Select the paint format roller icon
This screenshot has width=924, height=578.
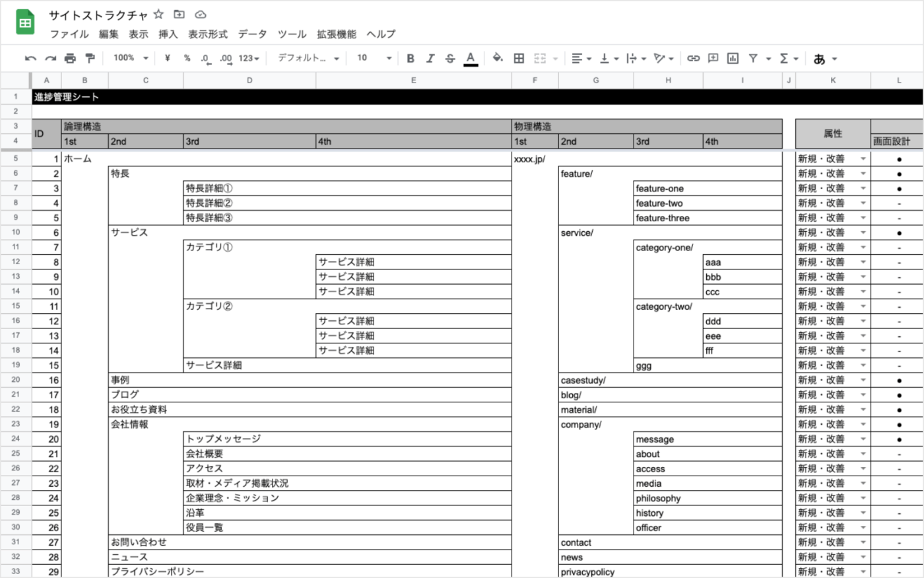[90, 58]
